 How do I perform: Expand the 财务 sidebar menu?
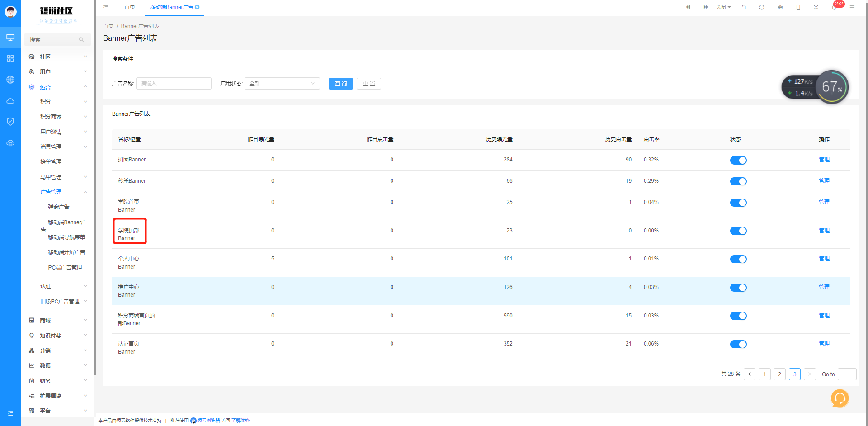click(58, 381)
